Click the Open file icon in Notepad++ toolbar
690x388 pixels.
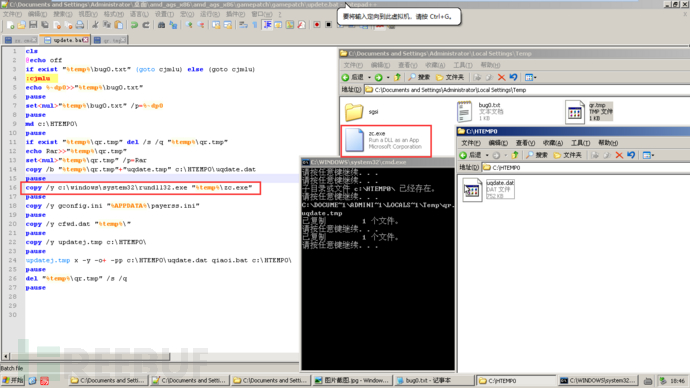21,25
